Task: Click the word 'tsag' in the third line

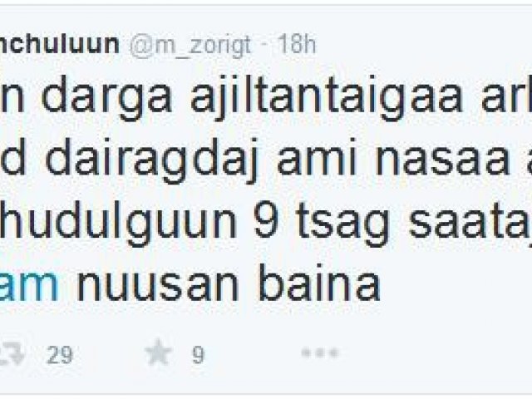Action: pyautogui.click(x=343, y=224)
